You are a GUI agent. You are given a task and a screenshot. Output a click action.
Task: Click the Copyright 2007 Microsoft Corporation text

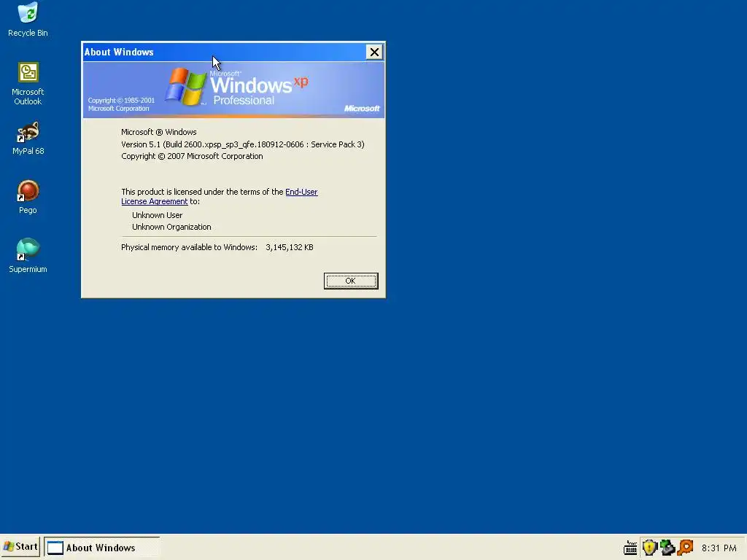[192, 156]
